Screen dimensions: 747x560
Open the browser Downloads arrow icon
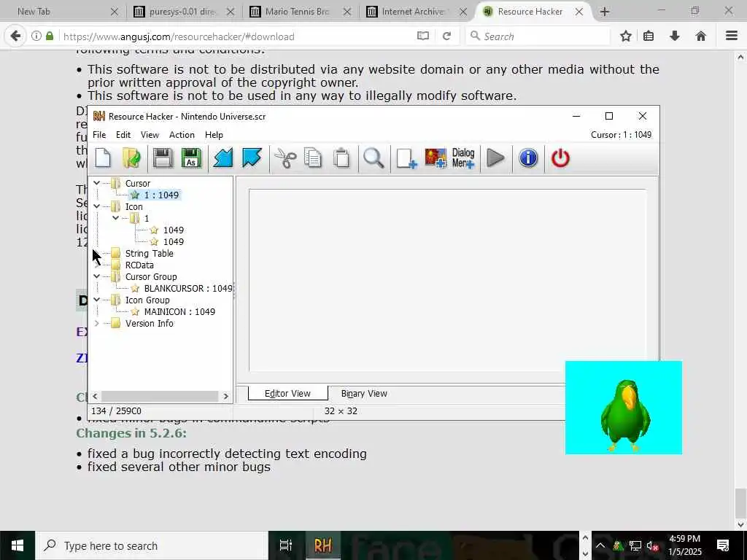(675, 36)
